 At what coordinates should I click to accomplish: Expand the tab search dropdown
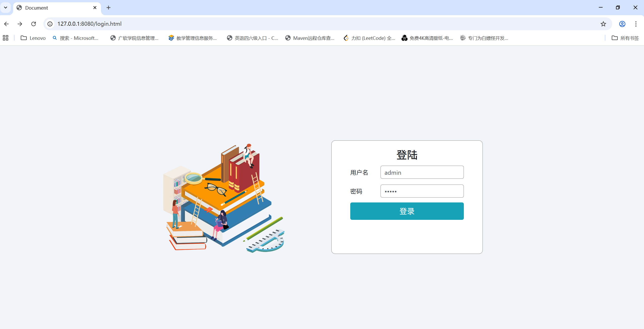6,8
